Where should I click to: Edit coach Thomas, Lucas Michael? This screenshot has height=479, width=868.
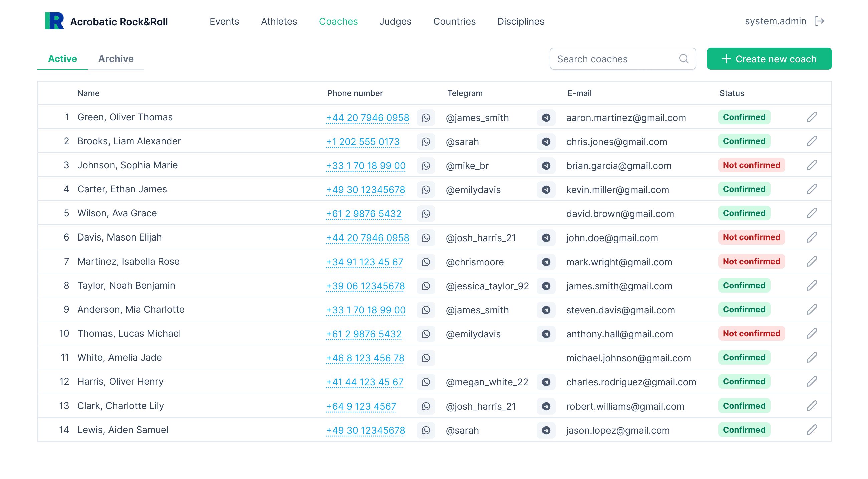click(x=812, y=333)
